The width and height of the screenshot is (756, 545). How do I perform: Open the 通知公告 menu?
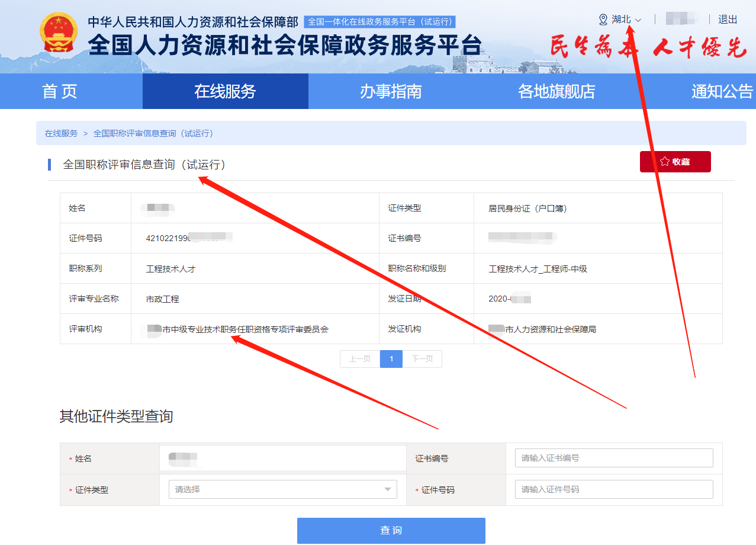point(722,91)
